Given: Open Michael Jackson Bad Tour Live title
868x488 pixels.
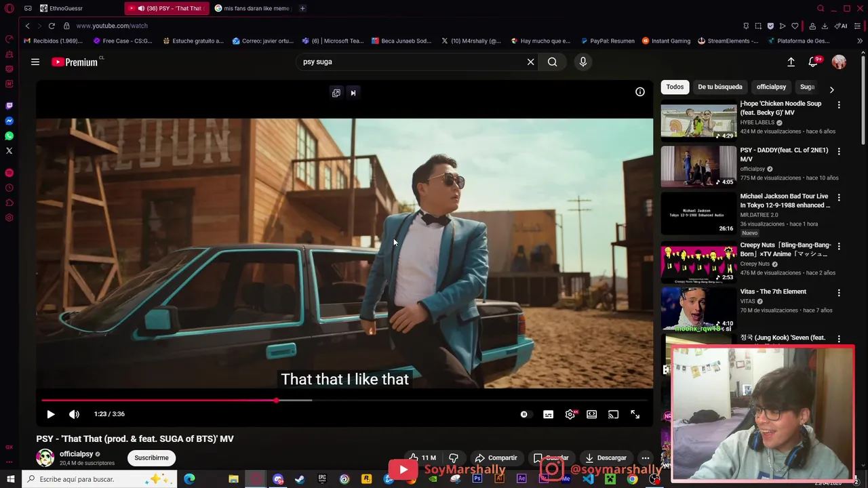Looking at the screenshot, I should (x=785, y=201).
